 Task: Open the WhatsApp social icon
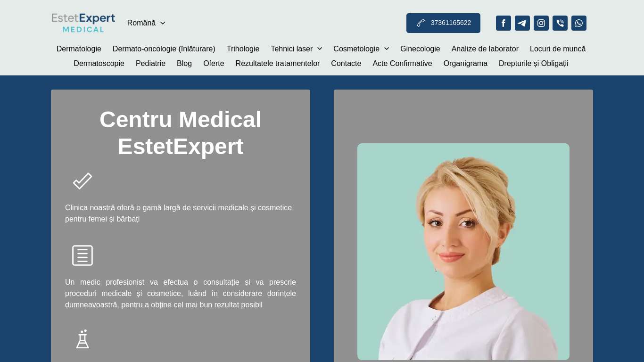click(x=578, y=23)
